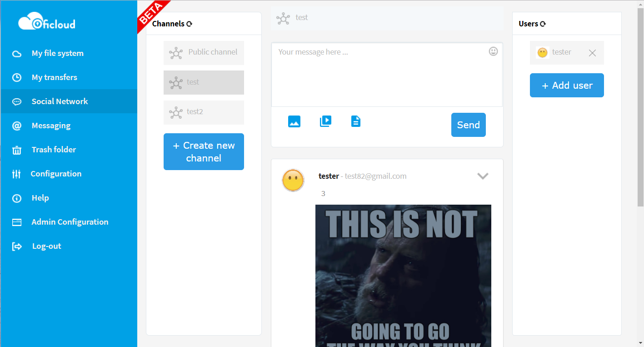
Task: Click the number 3 under tester's name
Action: click(323, 193)
